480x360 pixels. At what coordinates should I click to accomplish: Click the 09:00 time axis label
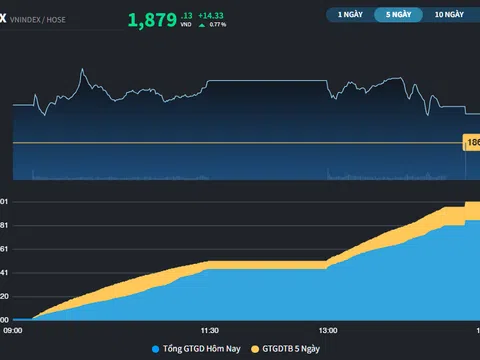pos(13,331)
